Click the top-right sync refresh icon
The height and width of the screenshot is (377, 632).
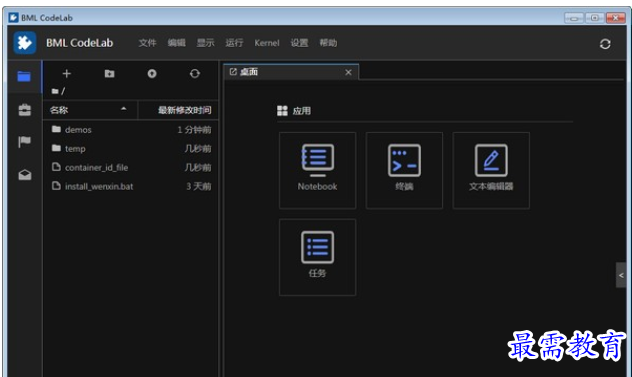pyautogui.click(x=605, y=44)
